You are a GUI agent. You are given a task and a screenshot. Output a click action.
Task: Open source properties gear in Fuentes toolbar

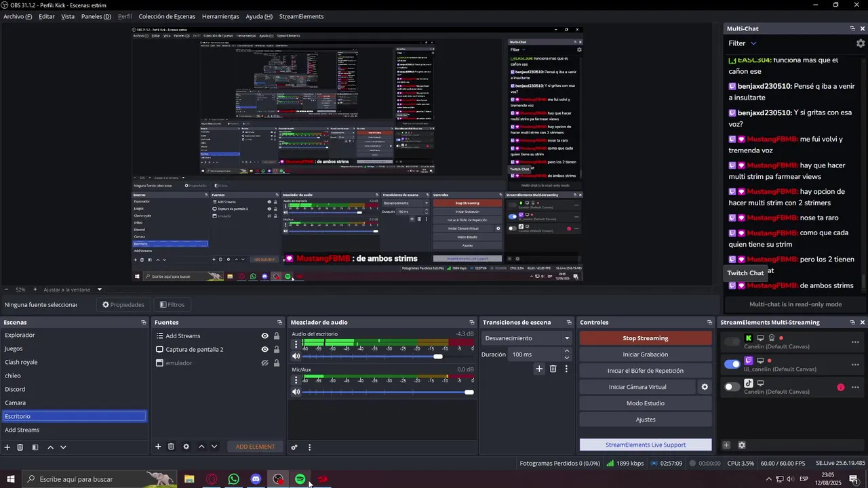pos(186,447)
